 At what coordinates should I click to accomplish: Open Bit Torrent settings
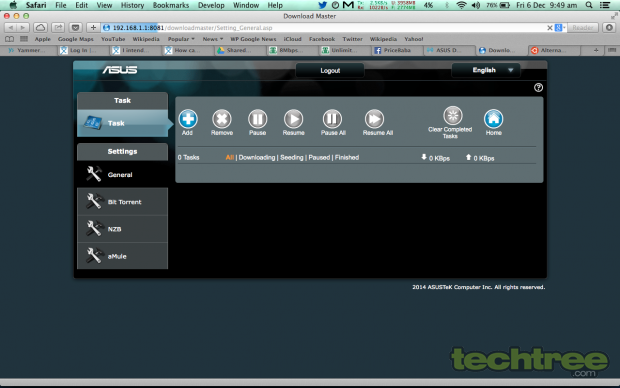122,202
